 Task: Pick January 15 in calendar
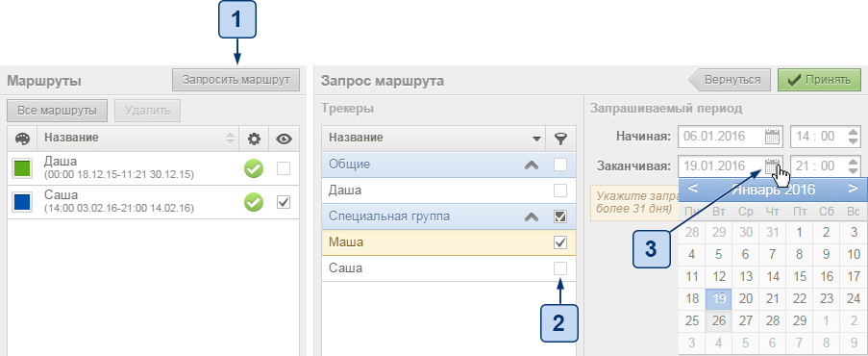800,276
